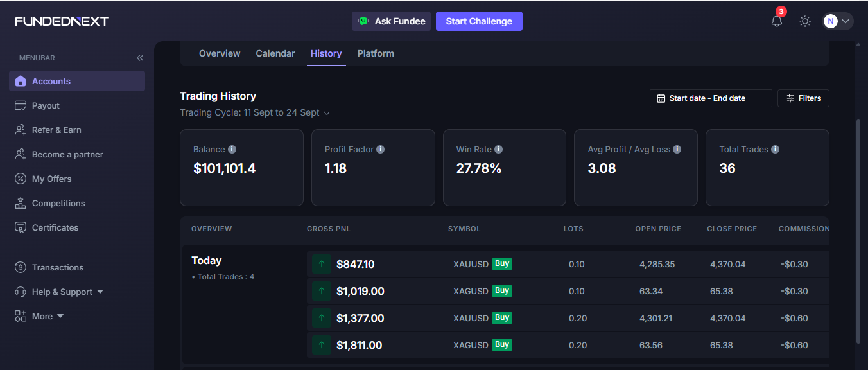Switch to the Calendar tab

[x=275, y=53]
